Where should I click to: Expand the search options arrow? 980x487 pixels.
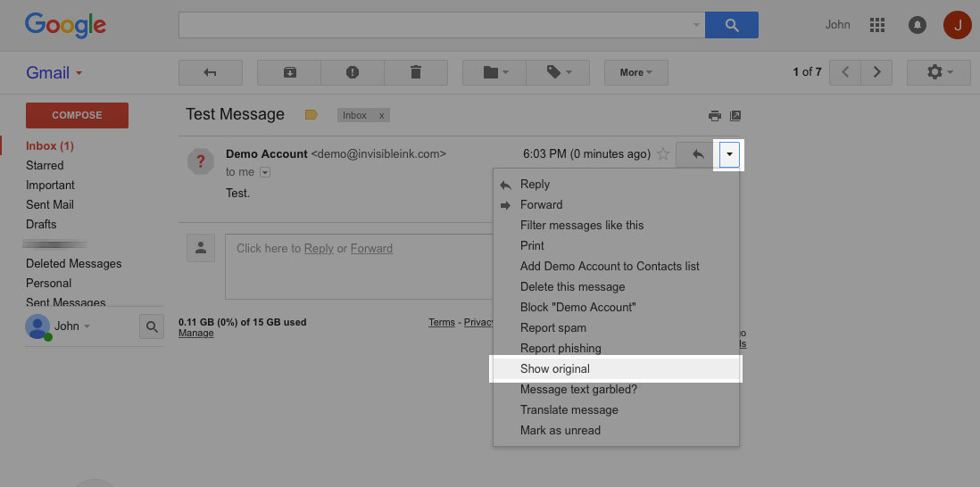click(696, 25)
